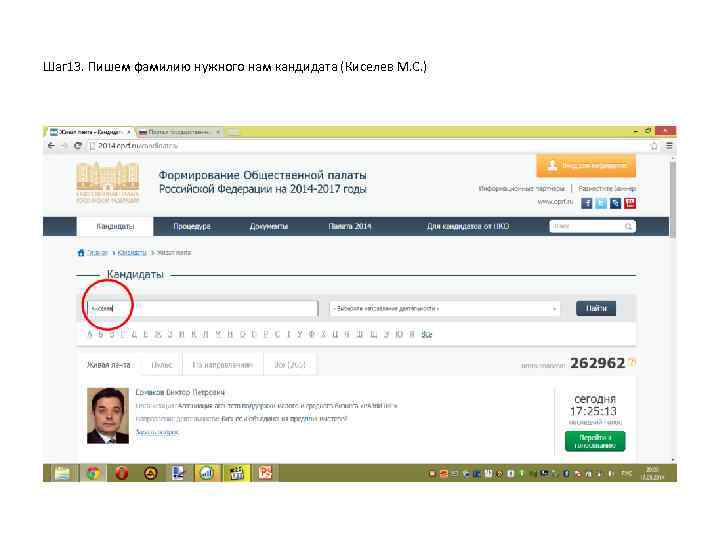Click the orange candidate login button
This screenshot has height=540, width=720.
click(x=586, y=166)
